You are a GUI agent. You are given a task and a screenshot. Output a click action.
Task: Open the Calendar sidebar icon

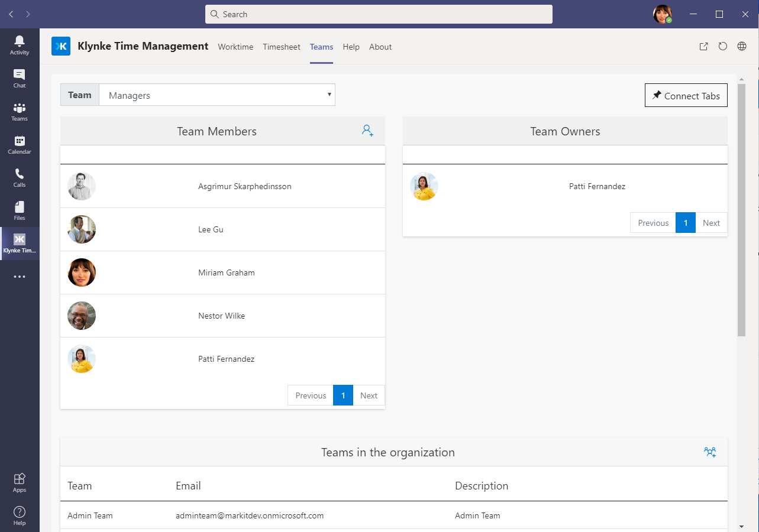(x=20, y=144)
